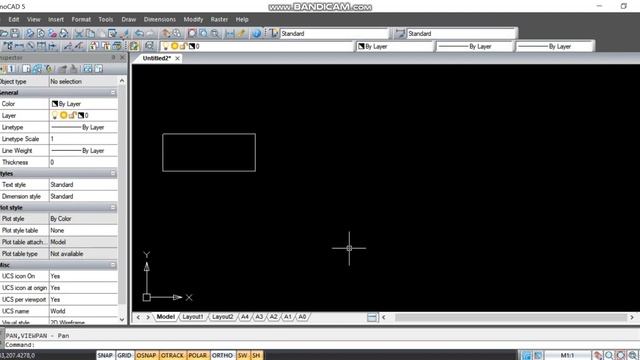Disable POLAR tracking in status bar

point(198,356)
